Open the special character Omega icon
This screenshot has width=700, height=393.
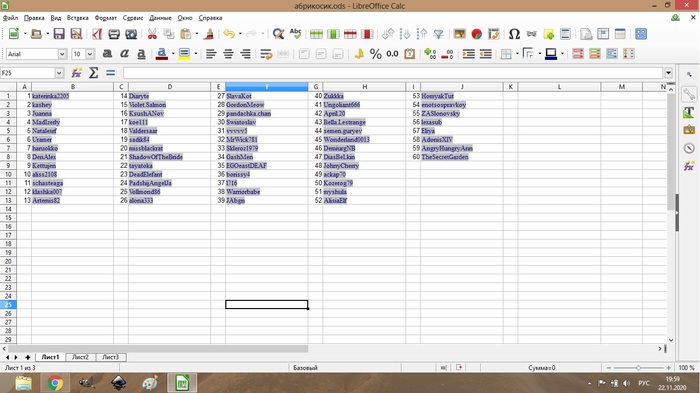514,34
